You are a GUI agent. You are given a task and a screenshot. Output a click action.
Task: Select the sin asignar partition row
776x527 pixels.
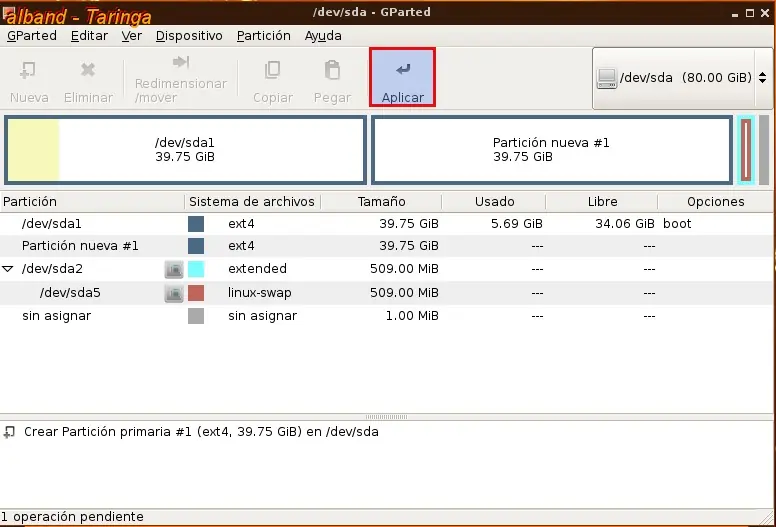(x=386, y=316)
